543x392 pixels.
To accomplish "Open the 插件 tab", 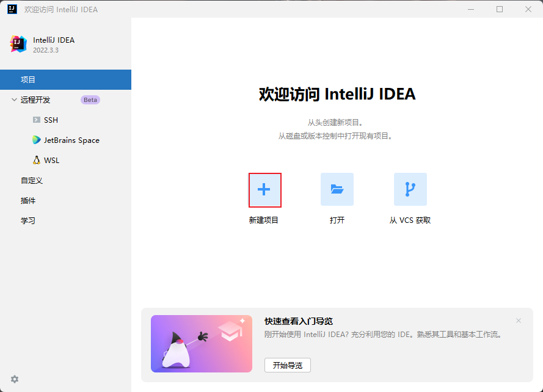I will (x=65, y=200).
